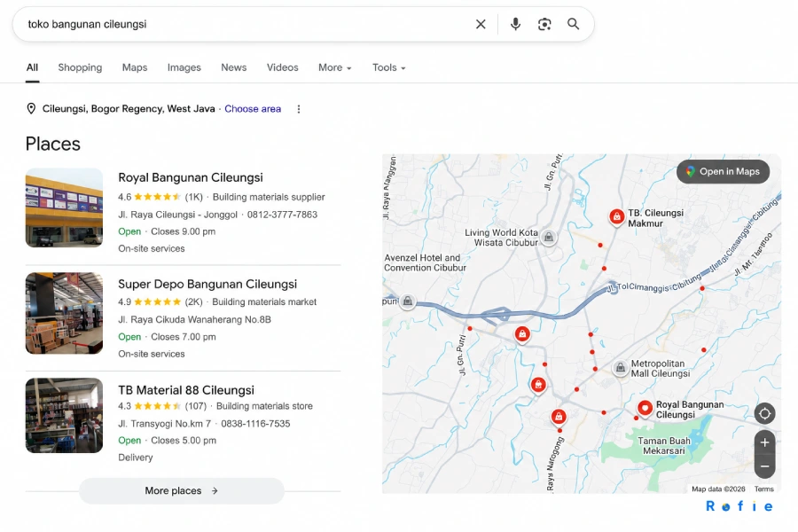Viewport: 798px width, 532px height.
Task: Click the red shop pin on Jl. Raya Narogong
Action: [x=559, y=418]
